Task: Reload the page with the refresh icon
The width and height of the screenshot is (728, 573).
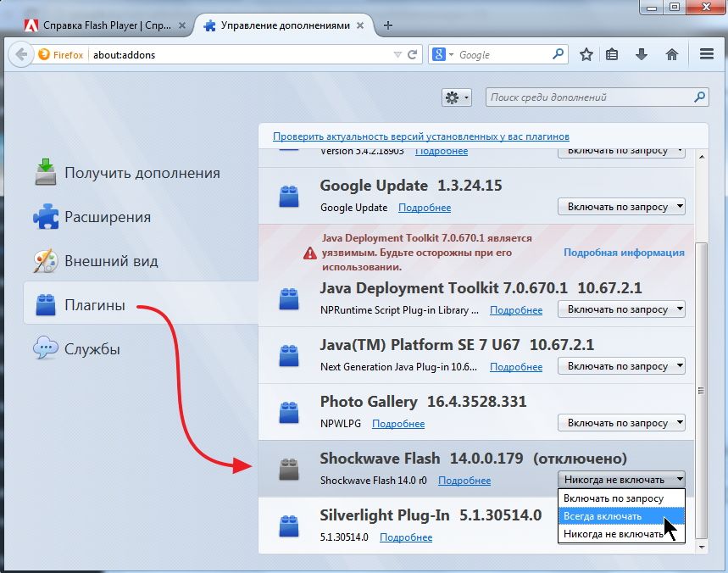Action: point(412,55)
